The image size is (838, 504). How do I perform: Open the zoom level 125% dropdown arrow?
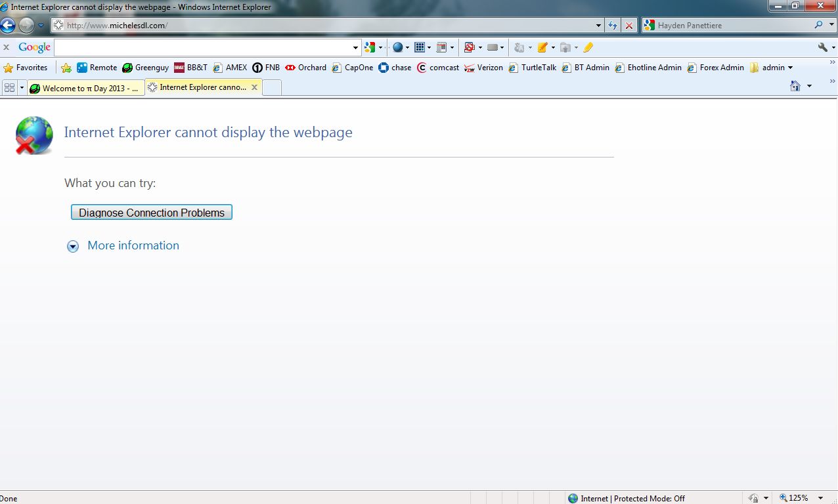coord(820,498)
